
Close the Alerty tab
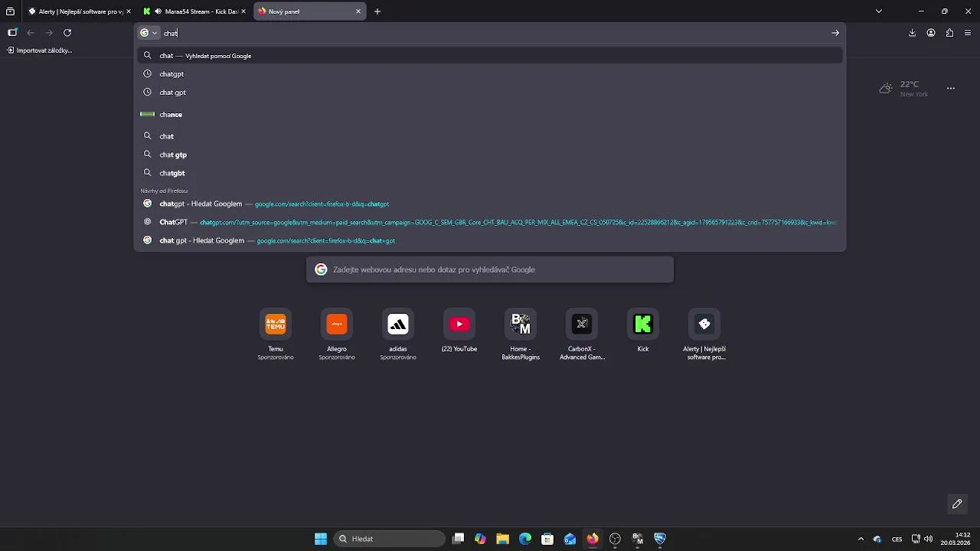(128, 11)
